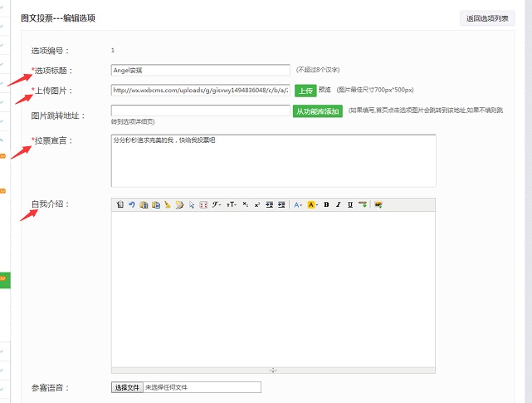Apply superscript formatting in the editor

(x=257, y=204)
